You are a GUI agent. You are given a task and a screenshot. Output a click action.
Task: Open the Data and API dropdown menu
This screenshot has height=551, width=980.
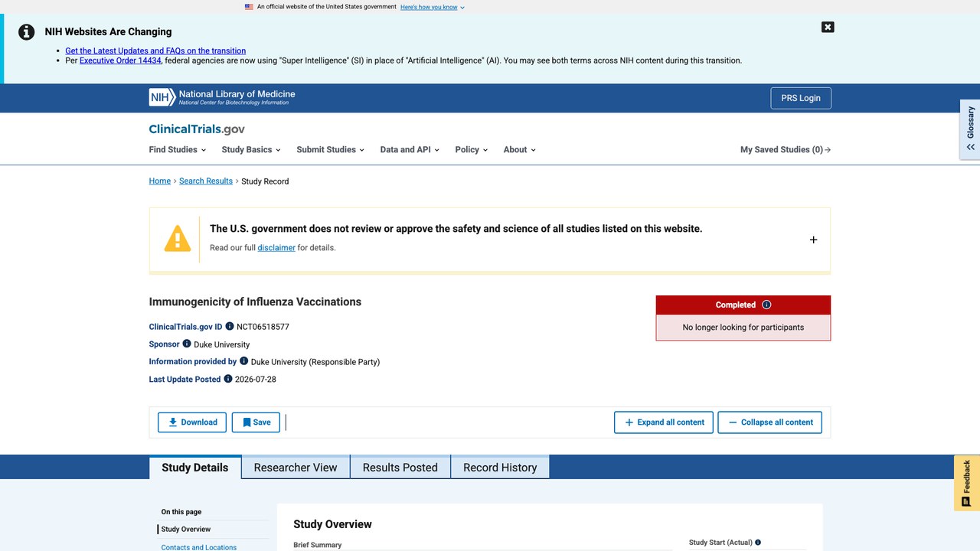point(410,149)
